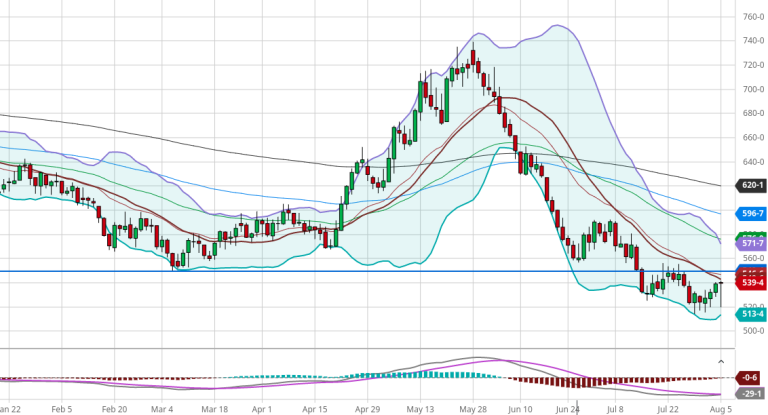The width and height of the screenshot is (768, 415).
Task: Select the 513-4 teal lower band label
Action: (752, 314)
